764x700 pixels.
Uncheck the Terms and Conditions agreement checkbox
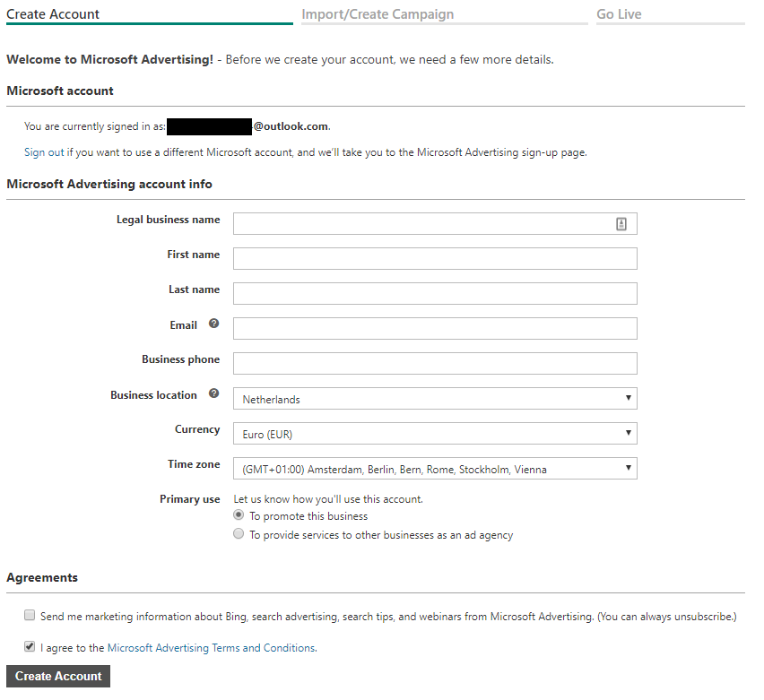(30, 645)
